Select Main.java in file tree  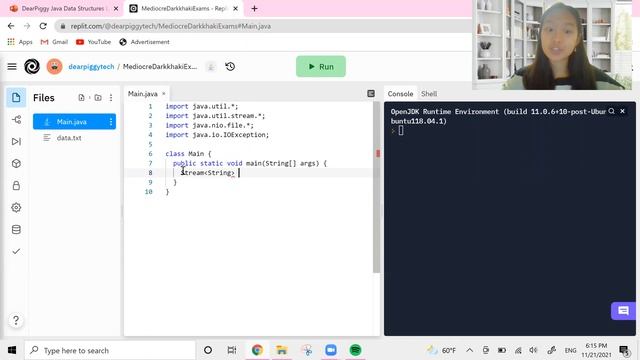tap(74, 122)
